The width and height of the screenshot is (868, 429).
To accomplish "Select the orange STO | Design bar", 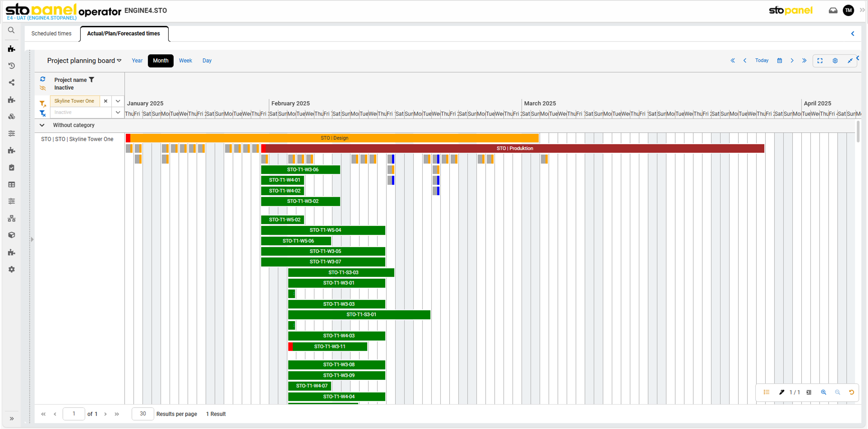I will click(x=332, y=138).
